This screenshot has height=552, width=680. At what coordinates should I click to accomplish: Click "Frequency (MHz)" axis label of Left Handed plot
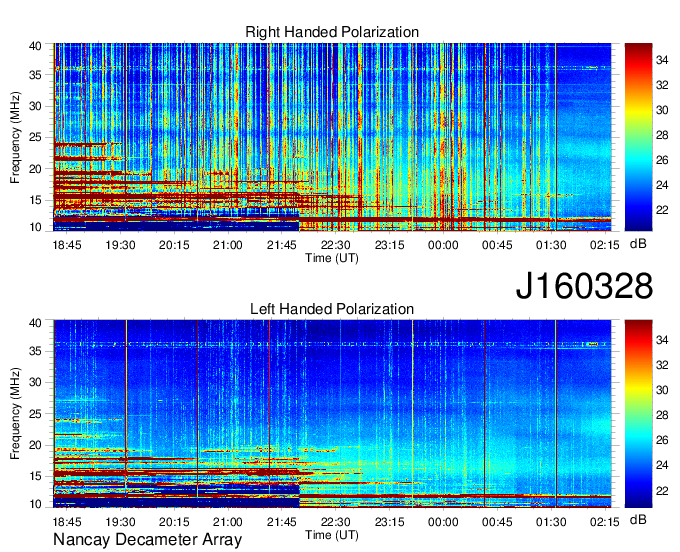click(x=15, y=414)
